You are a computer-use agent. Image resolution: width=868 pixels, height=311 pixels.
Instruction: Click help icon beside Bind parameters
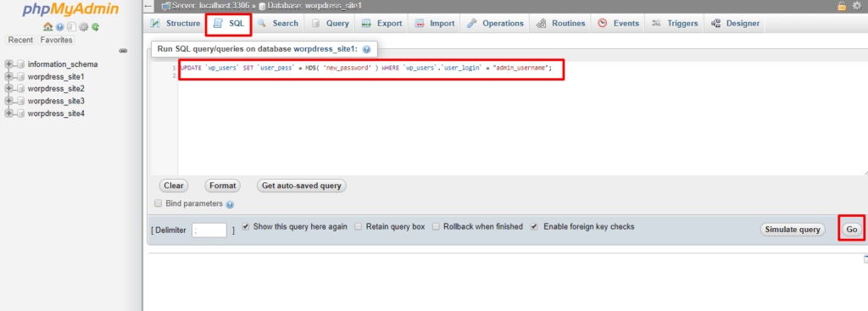click(x=230, y=204)
